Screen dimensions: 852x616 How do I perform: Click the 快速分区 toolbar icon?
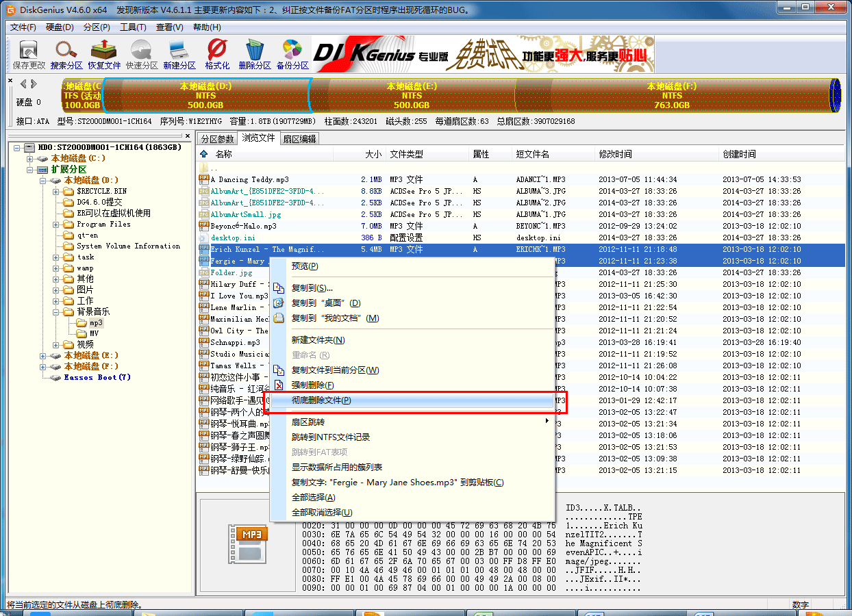[x=142, y=50]
